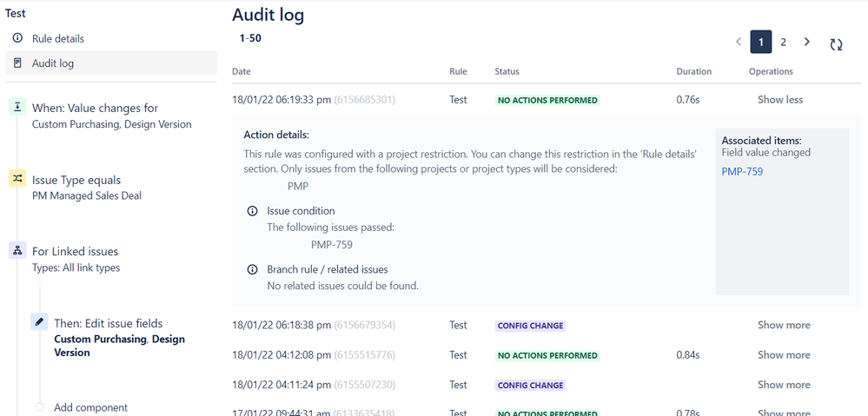This screenshot has height=416, width=868.
Task: Click the 18/01/22 04:11:24 pm log date
Action: pyautogui.click(x=282, y=385)
